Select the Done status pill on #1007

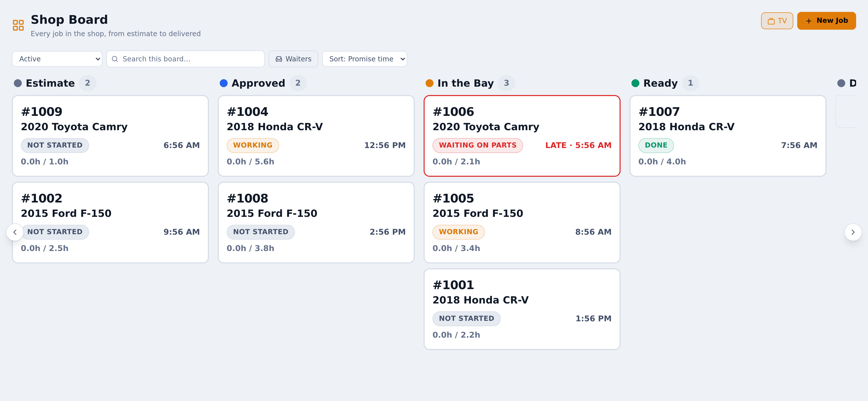pyautogui.click(x=656, y=145)
